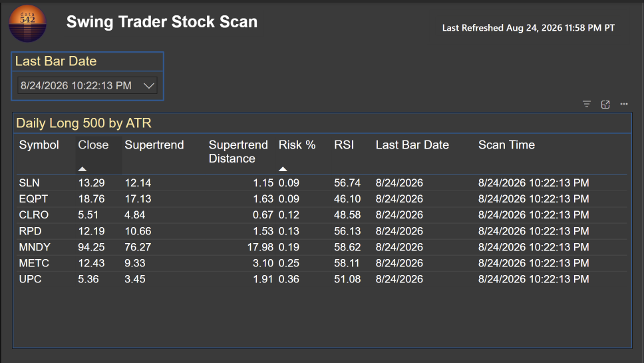Screen dimensions: 644x363
Task: Select the CLRO symbol cell
Action: coord(34,215)
